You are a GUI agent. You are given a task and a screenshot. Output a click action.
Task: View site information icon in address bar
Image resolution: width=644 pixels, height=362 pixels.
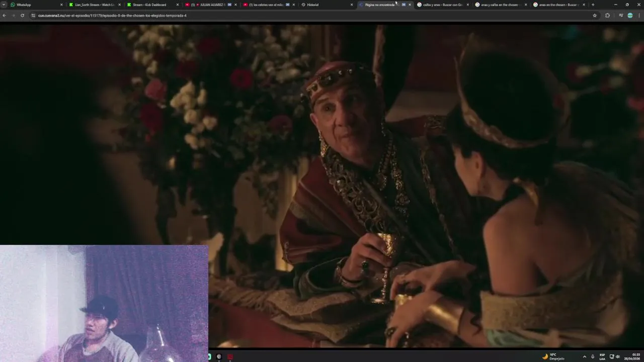coord(33,16)
